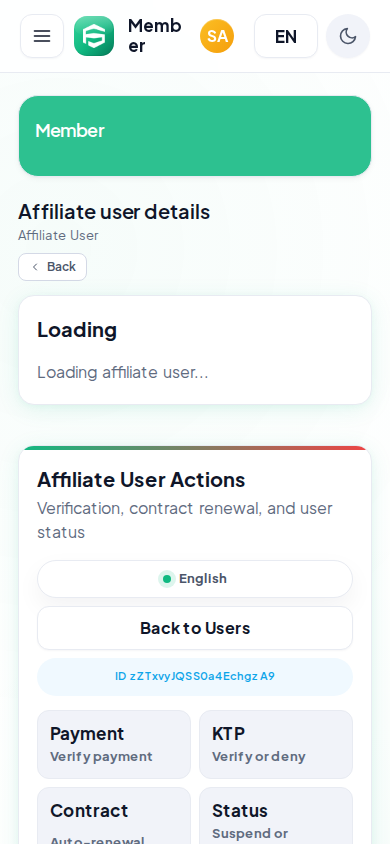The width and height of the screenshot is (390, 844).
Task: Open the Status suspend card
Action: click(x=276, y=816)
